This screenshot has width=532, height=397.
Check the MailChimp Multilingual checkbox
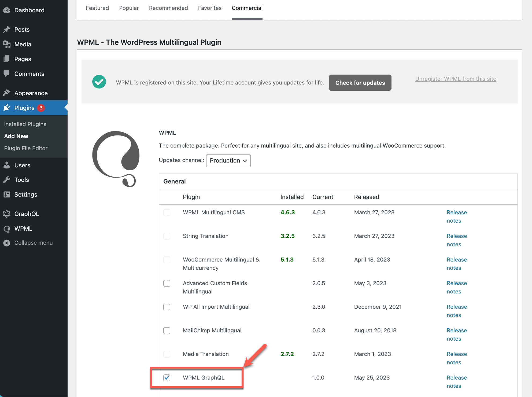tap(167, 330)
